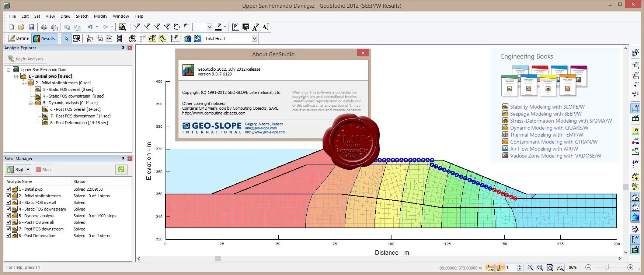644x275 pixels.
Task: Click the Print icon
Action: coord(44,27)
